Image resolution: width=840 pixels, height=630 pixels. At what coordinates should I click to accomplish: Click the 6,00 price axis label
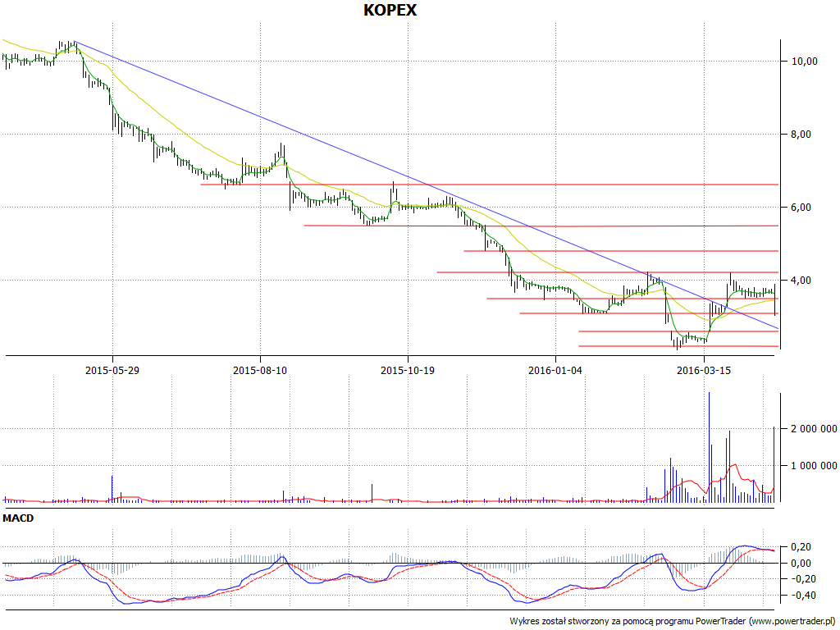click(801, 208)
